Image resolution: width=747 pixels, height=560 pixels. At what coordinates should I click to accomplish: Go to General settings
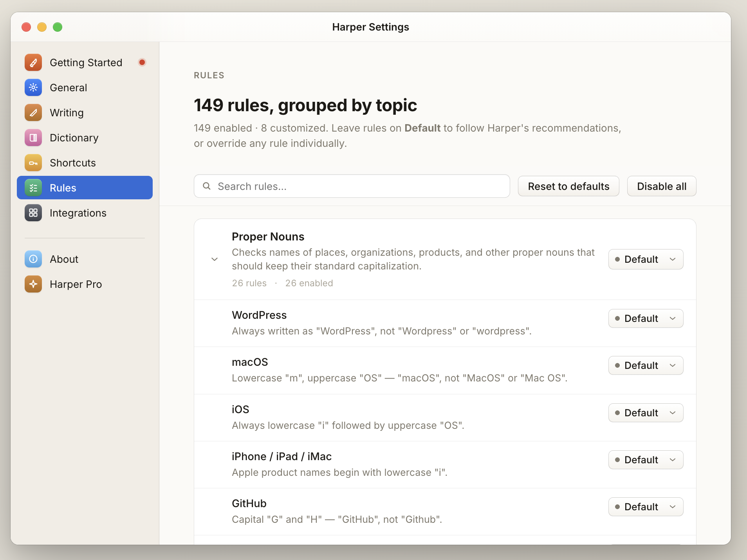pos(85,88)
